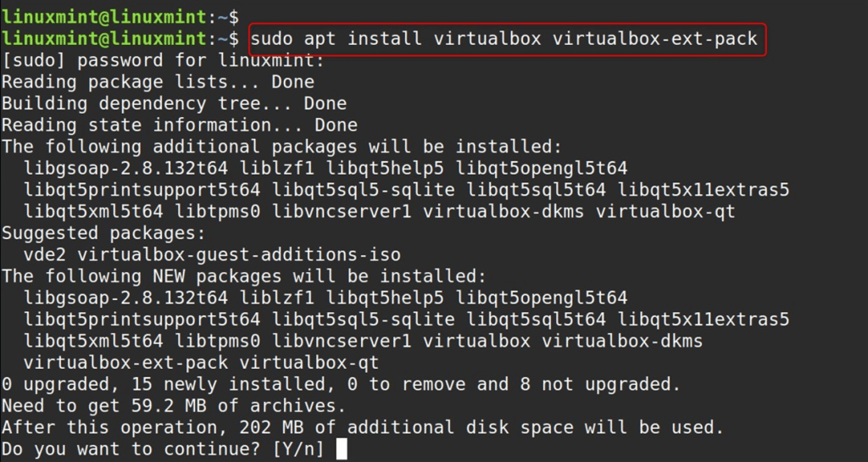Select the "Reading package lists... Done" line
868x462 pixels.
coord(158,82)
